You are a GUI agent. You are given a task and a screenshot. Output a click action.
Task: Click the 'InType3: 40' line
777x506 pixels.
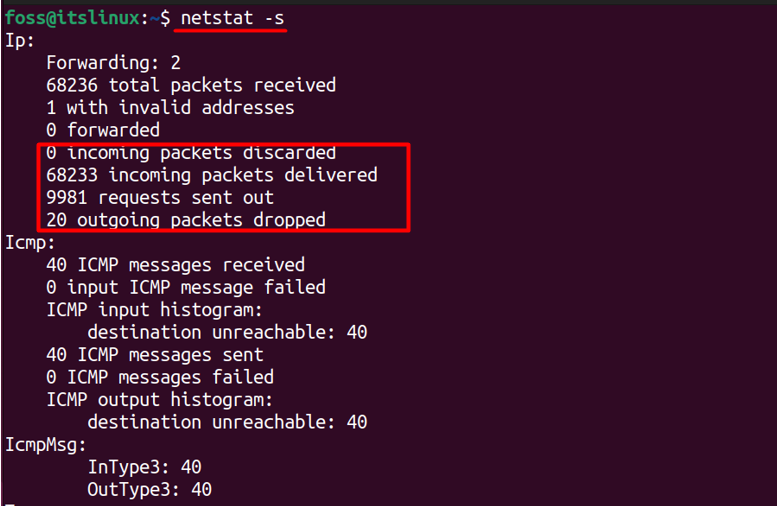144,467
